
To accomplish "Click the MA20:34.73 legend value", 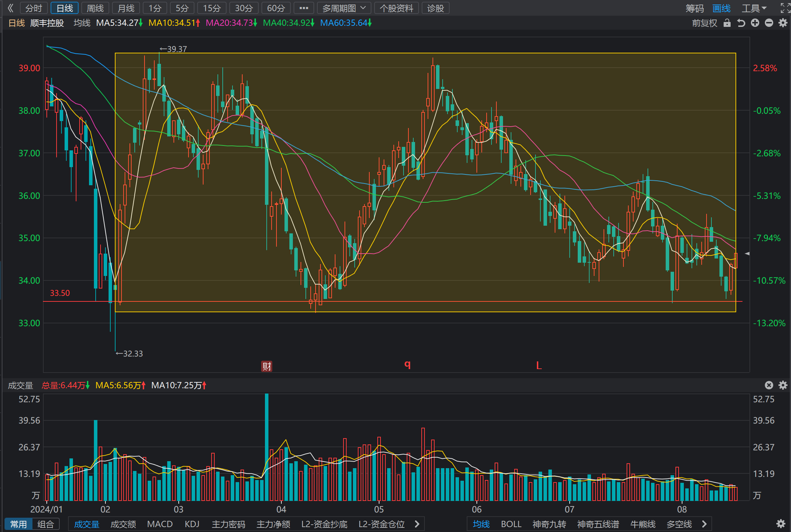I will pyautogui.click(x=231, y=23).
